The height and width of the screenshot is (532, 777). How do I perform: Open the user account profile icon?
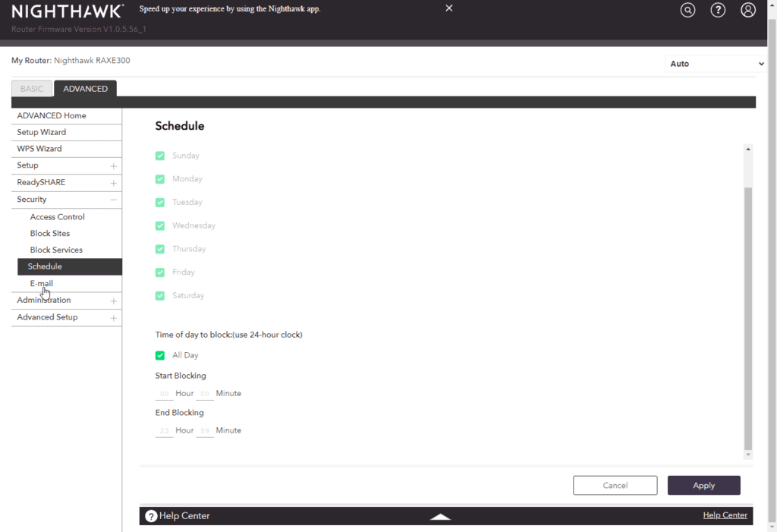point(748,11)
